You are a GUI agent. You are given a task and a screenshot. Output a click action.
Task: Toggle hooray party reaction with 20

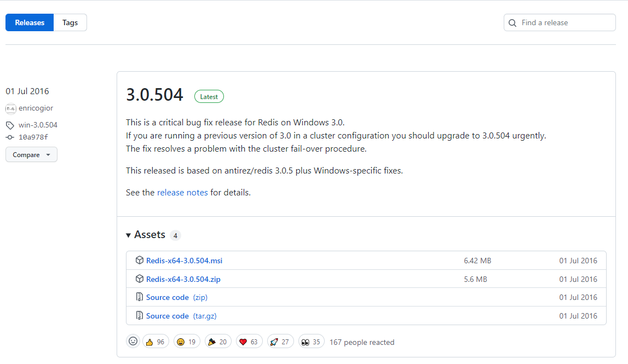coord(218,342)
